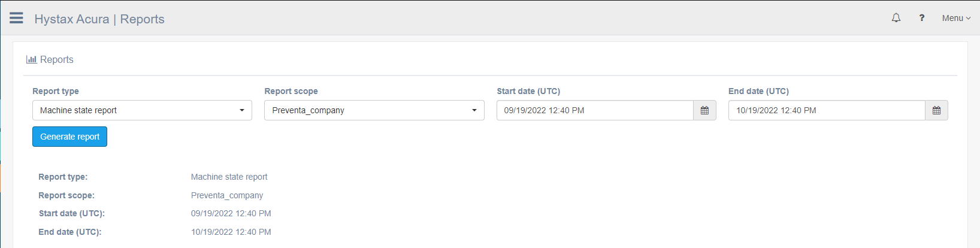Click the summary End date value 10/19/2022
This screenshot has height=248, width=980.
[x=231, y=232]
